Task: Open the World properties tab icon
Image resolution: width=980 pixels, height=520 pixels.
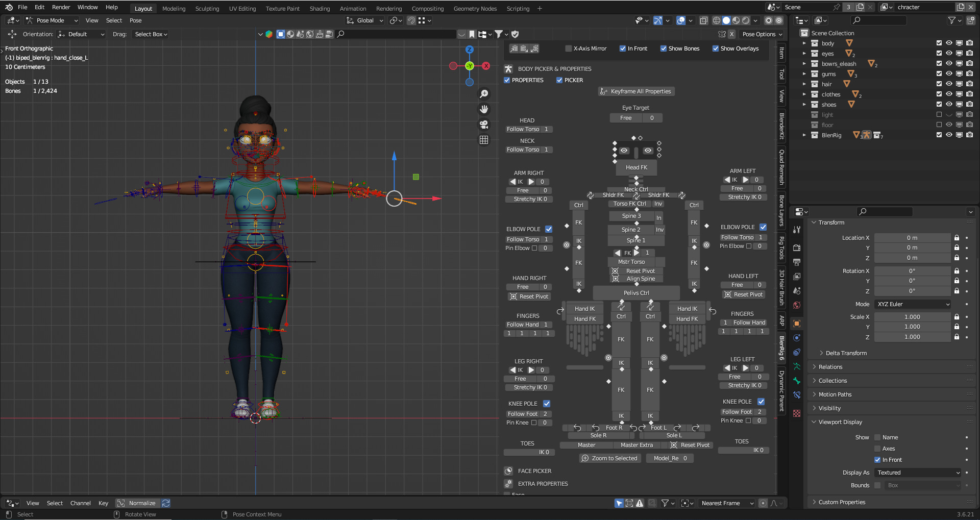Action: click(797, 305)
